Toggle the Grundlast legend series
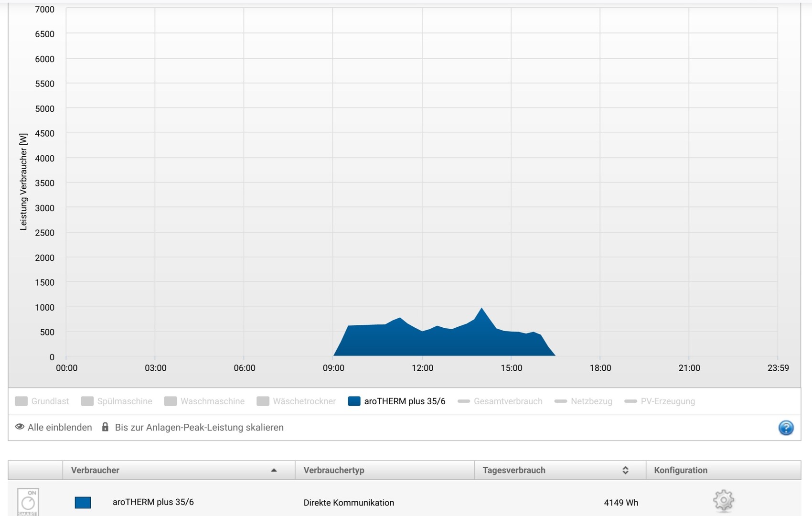 [42, 401]
